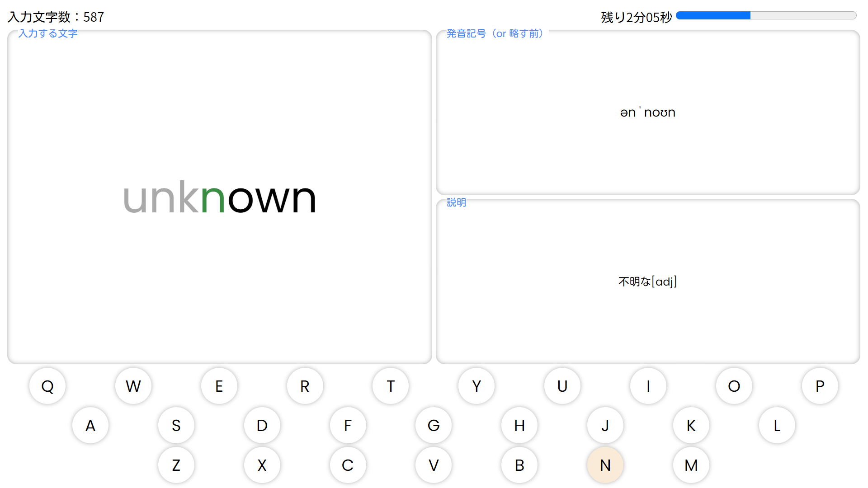Click the 入力する文字 panel label

coord(48,33)
